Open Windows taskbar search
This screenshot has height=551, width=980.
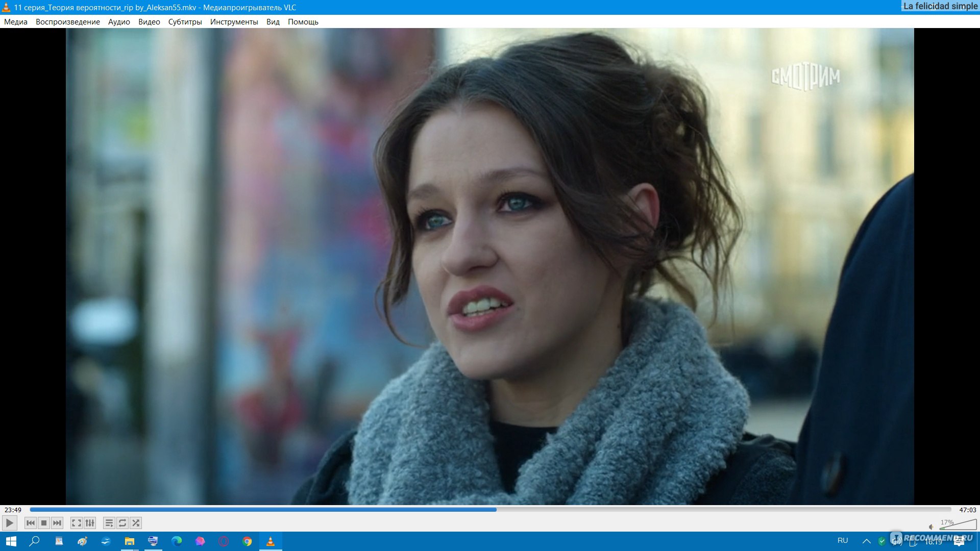(x=35, y=541)
